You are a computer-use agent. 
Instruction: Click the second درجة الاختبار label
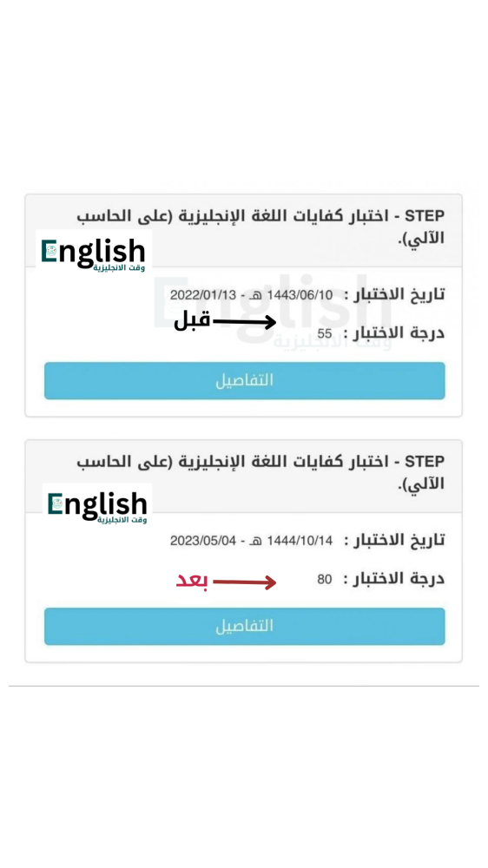tap(394, 580)
